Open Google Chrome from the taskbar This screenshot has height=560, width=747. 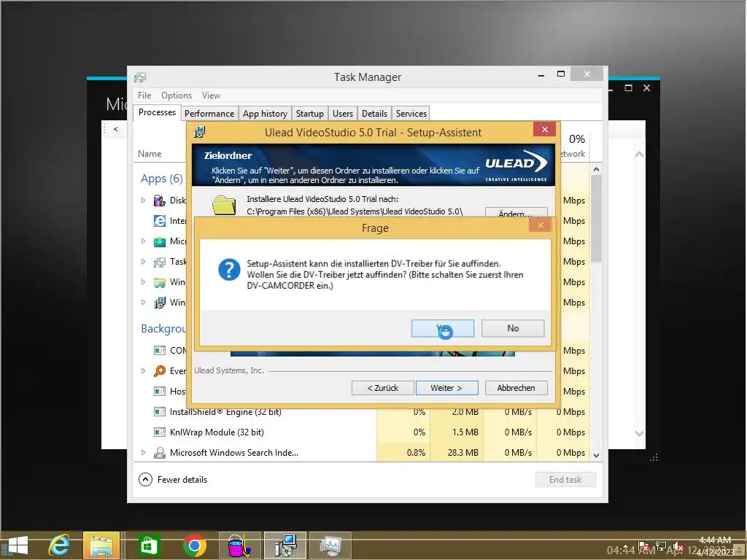click(x=194, y=545)
